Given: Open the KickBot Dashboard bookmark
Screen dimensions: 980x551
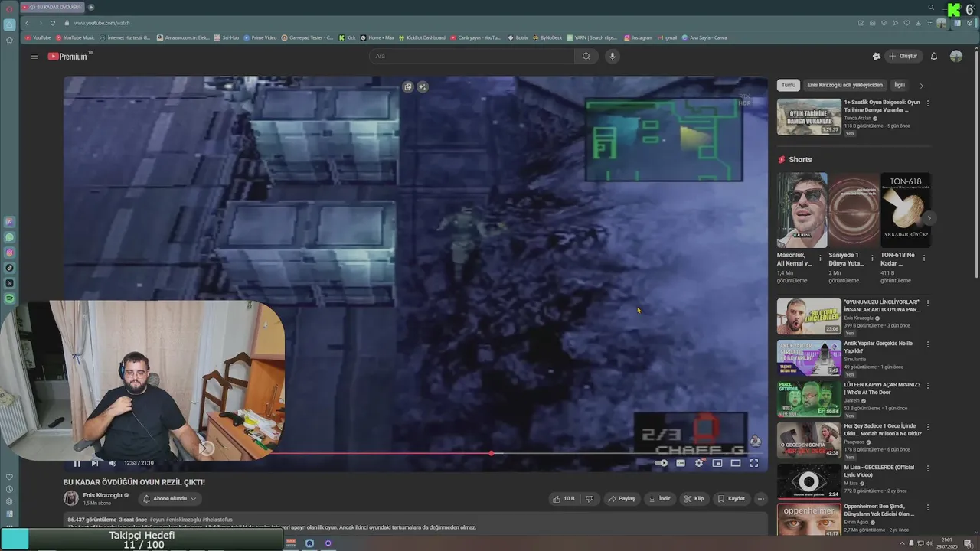Looking at the screenshot, I should [x=422, y=37].
